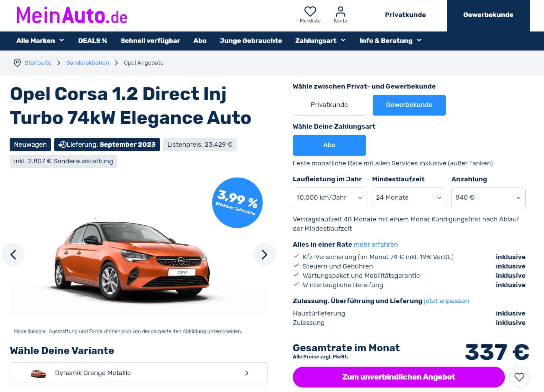This screenshot has height=392, width=544.
Task: Open Junge Gebrauchte navigation item
Action: click(251, 41)
